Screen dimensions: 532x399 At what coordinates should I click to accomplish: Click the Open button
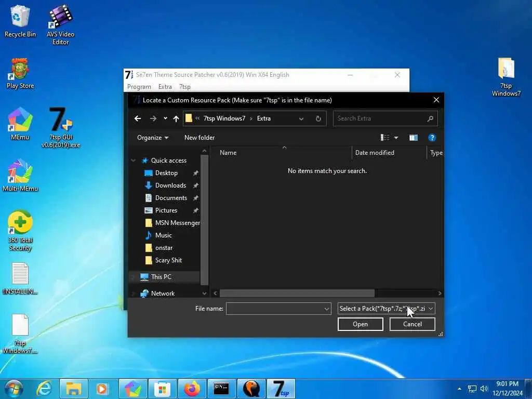361,324
